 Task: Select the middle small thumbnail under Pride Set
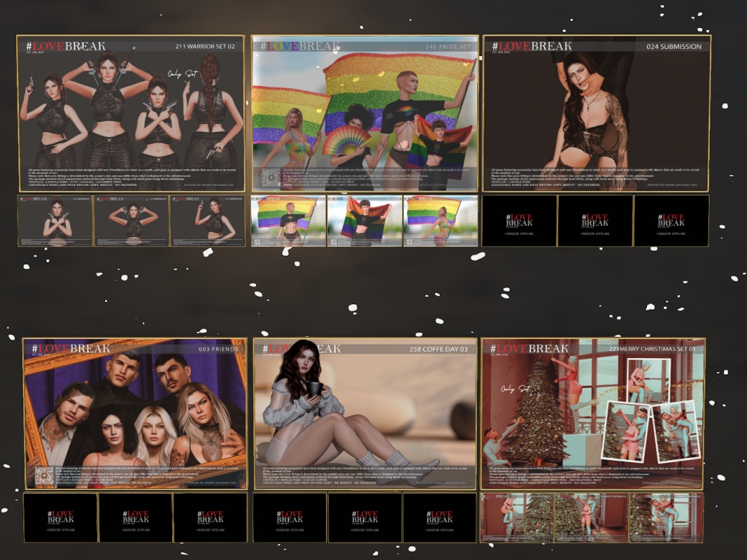click(365, 221)
